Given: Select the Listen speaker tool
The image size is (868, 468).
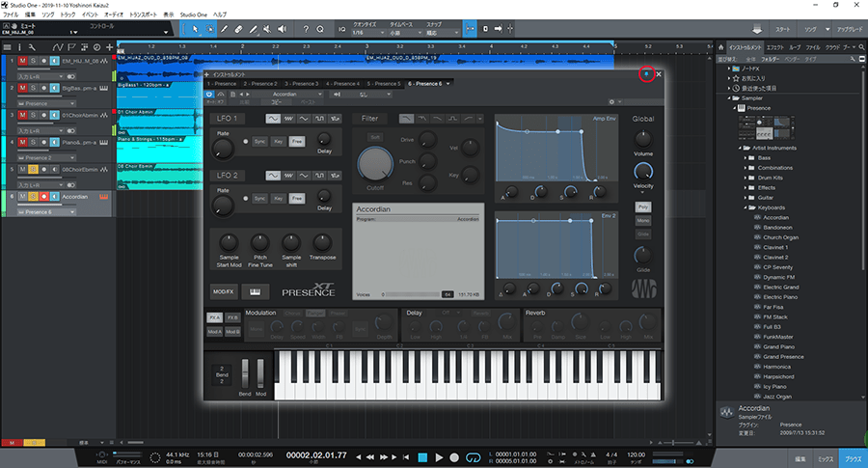Looking at the screenshot, I should (282, 29).
